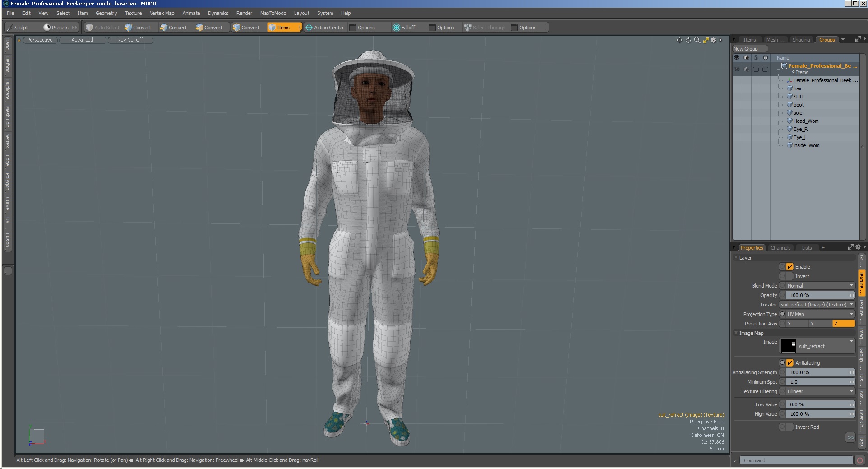This screenshot has width=868, height=469.
Task: Click the solid cube column header icon
Action: click(x=766, y=58)
